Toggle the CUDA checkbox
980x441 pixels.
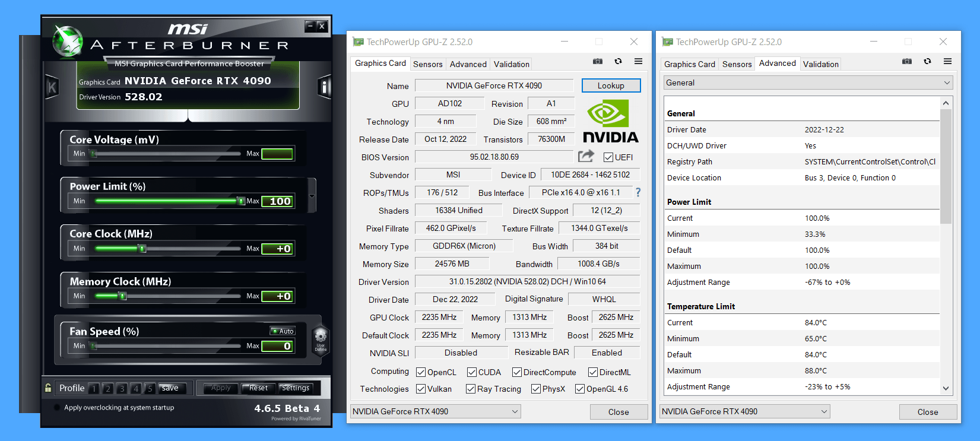pyautogui.click(x=472, y=372)
